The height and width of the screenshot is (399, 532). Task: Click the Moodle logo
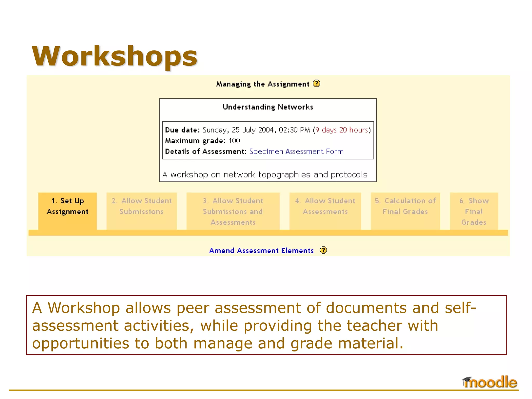tap(489, 382)
